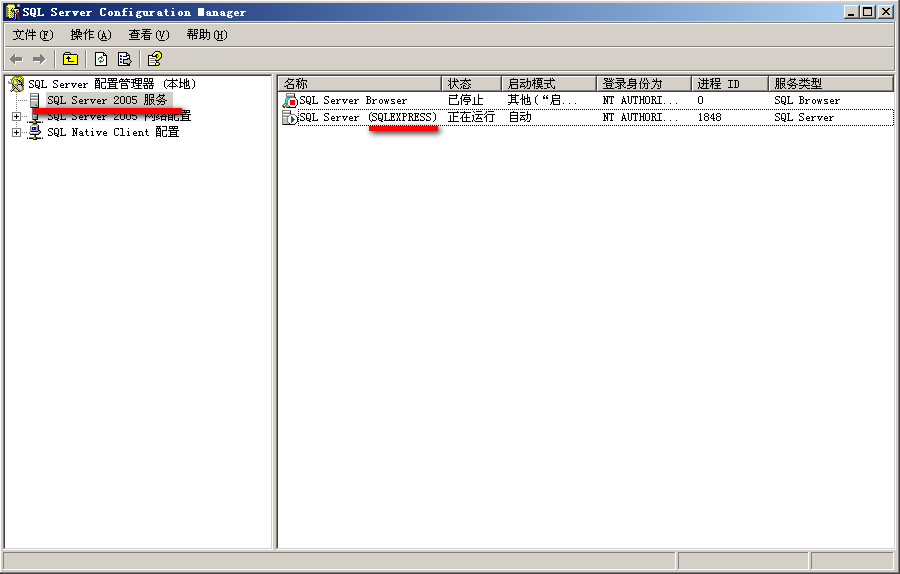Image resolution: width=900 pixels, height=574 pixels.
Task: Select SQL Server 配置管理器 (本地) root node
Action: coord(112,84)
